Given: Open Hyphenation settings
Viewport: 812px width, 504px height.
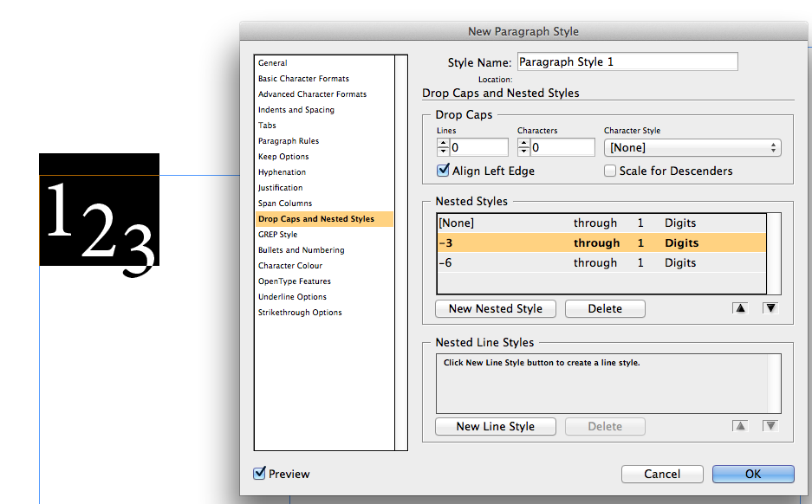Looking at the screenshot, I should point(282,171).
